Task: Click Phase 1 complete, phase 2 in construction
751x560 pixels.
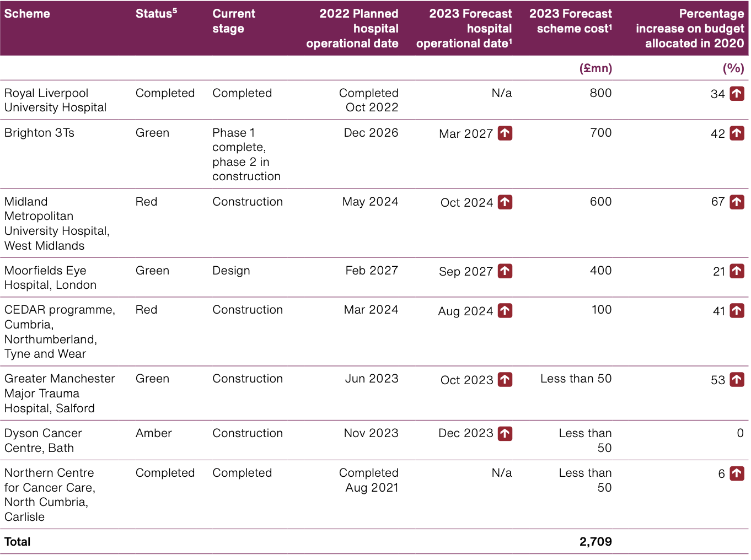Action: pos(246,154)
